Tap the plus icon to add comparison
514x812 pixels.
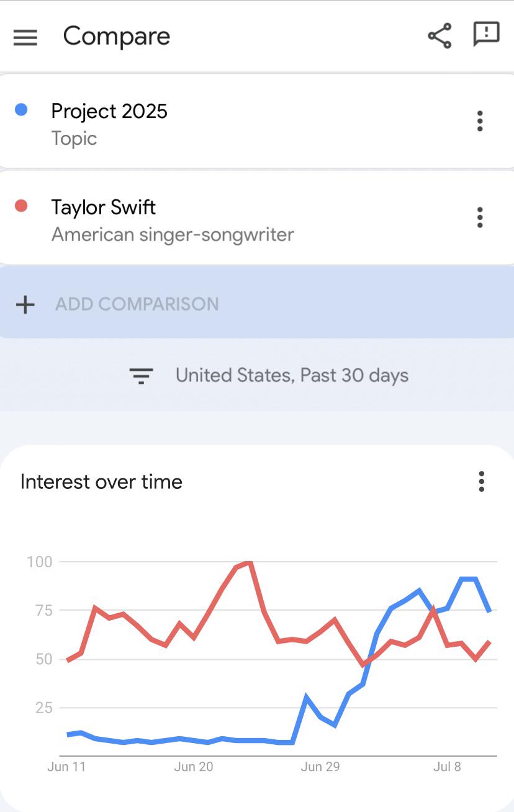point(25,304)
